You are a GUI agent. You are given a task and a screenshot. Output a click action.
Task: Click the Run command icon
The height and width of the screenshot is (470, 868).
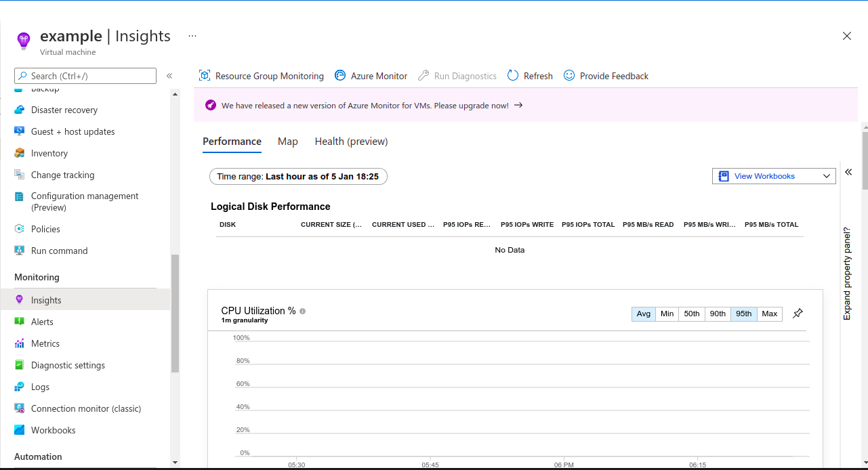tap(19, 251)
